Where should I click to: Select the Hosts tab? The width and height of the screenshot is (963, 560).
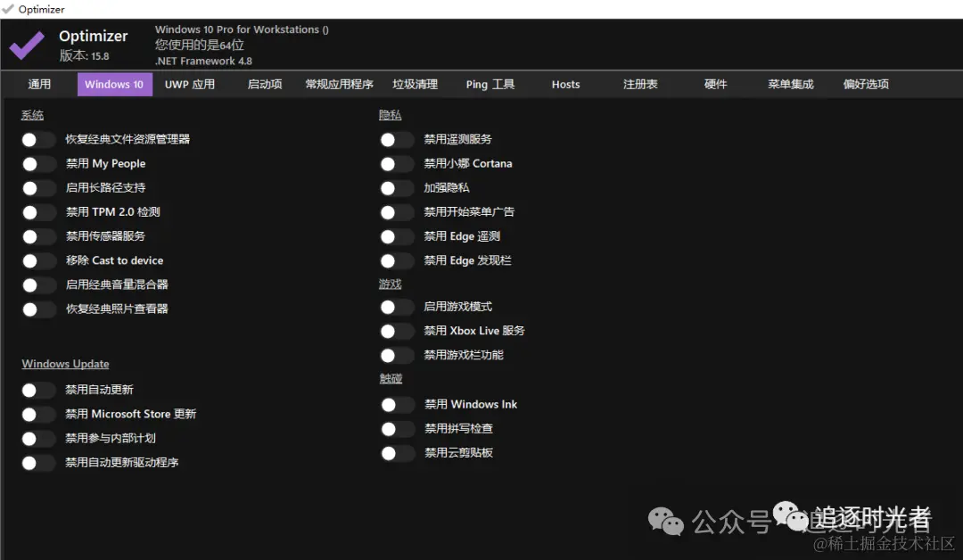pos(565,84)
